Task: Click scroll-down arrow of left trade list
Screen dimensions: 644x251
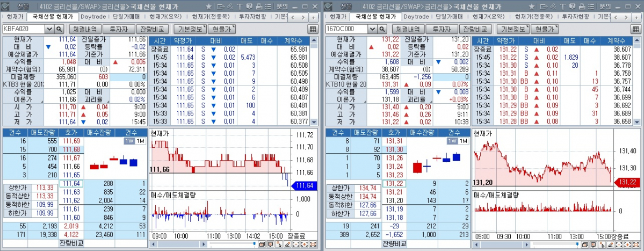Action: pos(314,122)
